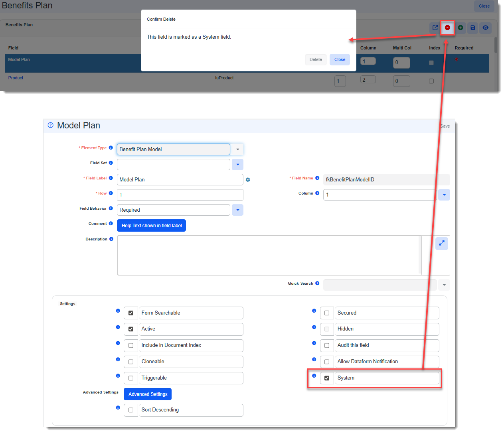504x433 pixels.
Task: Open the Product field link
Action: pyautogui.click(x=16, y=78)
